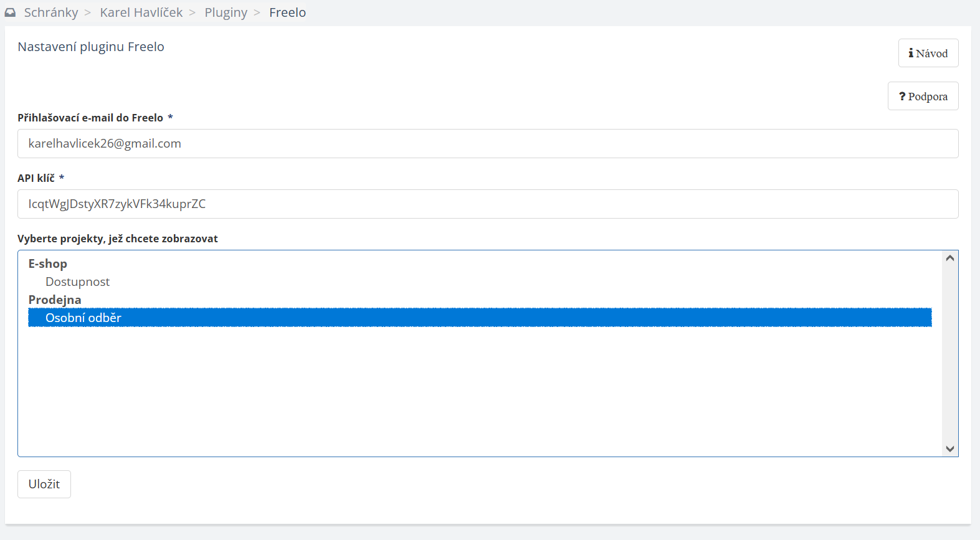Click the E-shop group heading

tap(48, 264)
